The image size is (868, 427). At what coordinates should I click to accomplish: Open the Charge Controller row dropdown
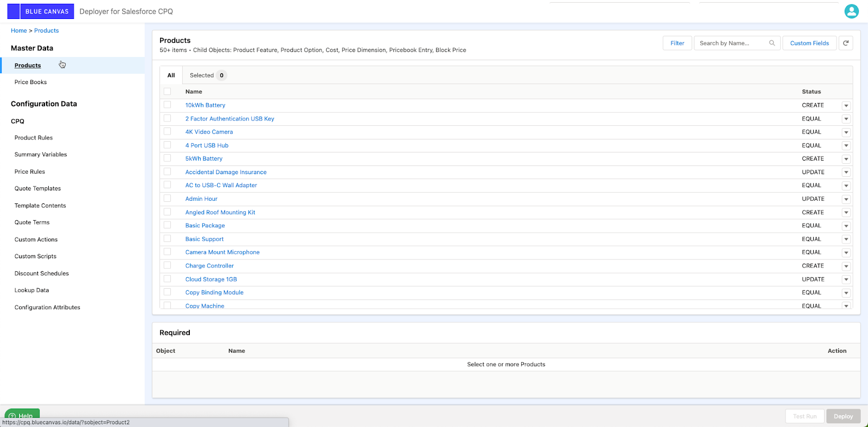pos(846,266)
